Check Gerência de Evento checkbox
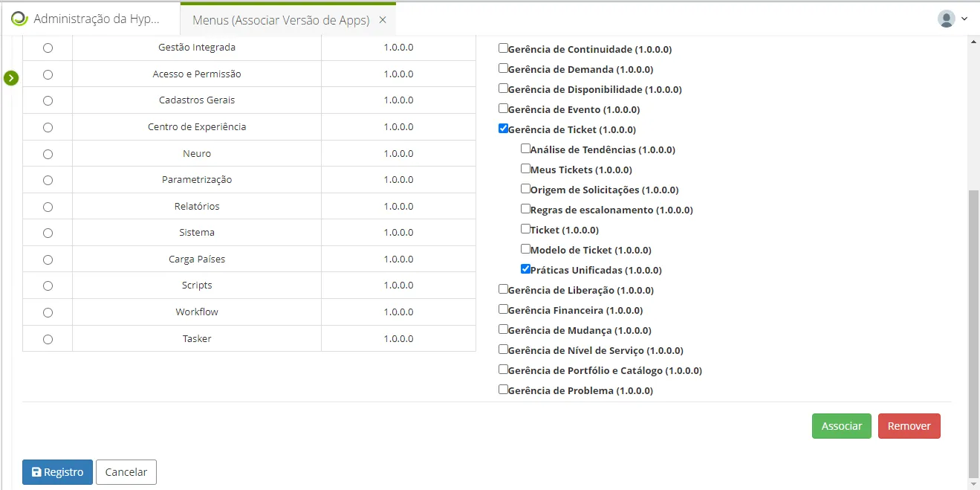Image resolution: width=980 pixels, height=490 pixels. tap(503, 109)
